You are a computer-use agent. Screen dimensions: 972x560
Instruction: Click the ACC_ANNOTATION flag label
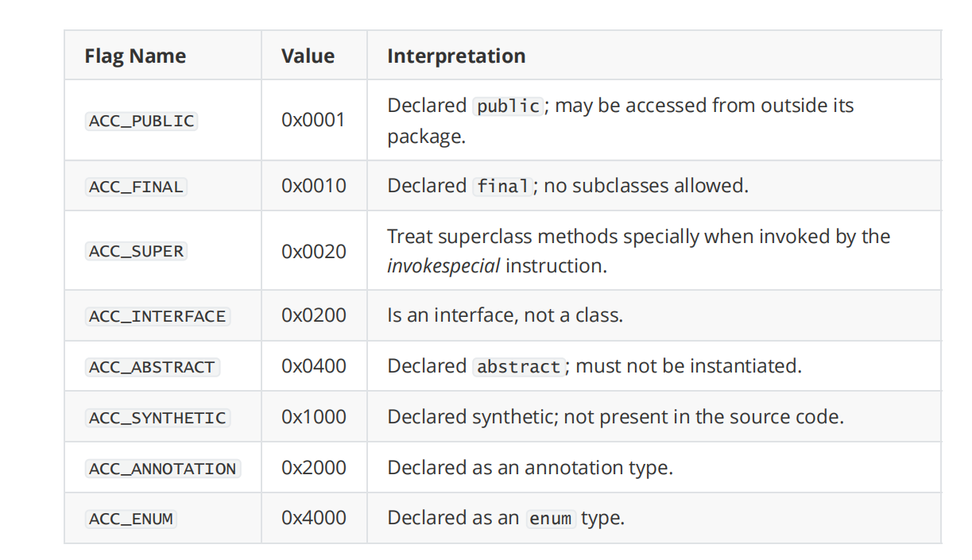click(x=162, y=469)
